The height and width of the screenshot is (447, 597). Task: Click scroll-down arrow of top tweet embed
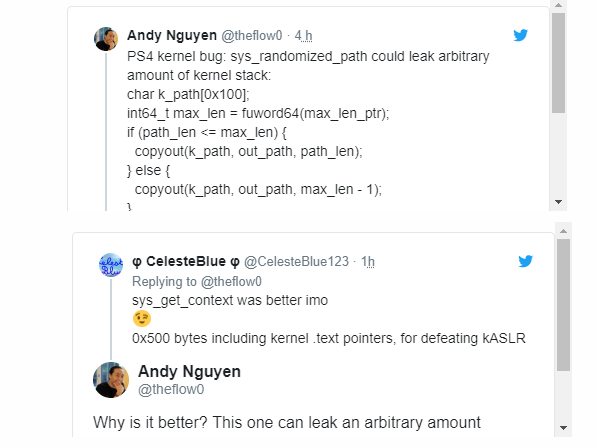559,202
